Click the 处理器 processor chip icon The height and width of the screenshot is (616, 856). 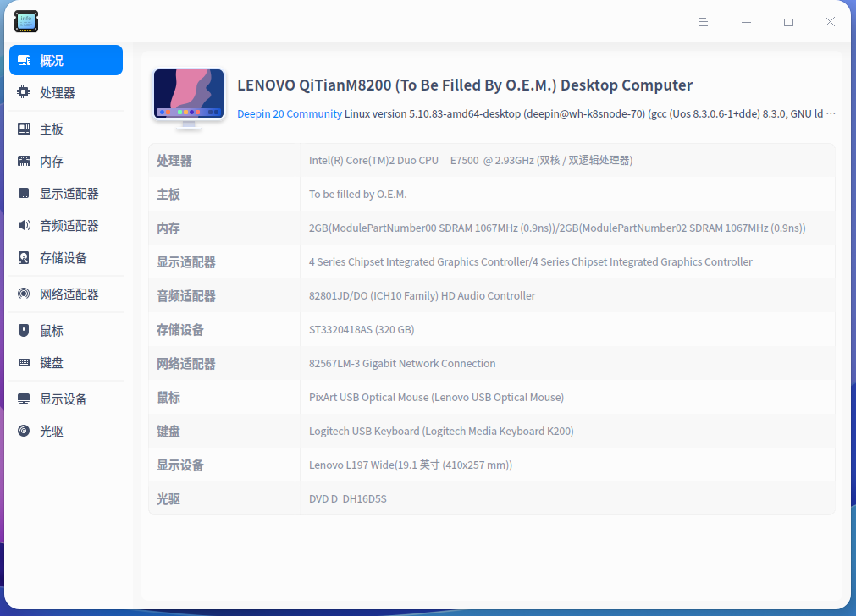click(24, 92)
